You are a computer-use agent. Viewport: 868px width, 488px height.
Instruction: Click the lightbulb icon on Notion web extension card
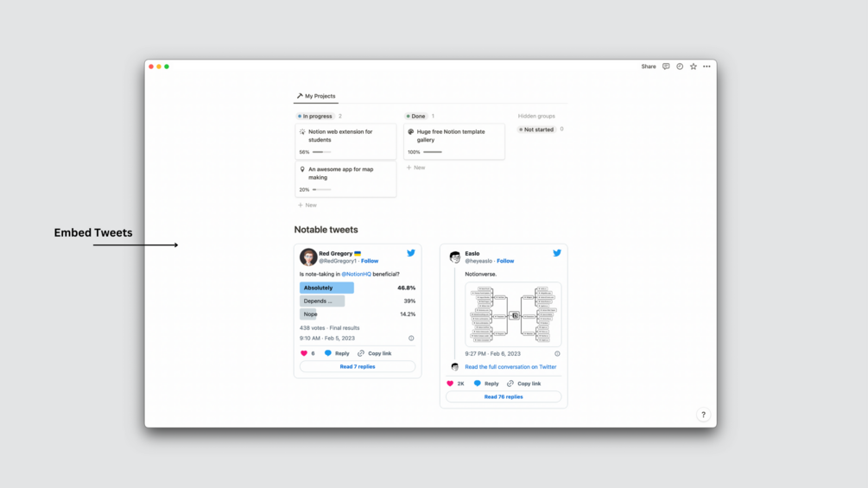click(x=302, y=131)
